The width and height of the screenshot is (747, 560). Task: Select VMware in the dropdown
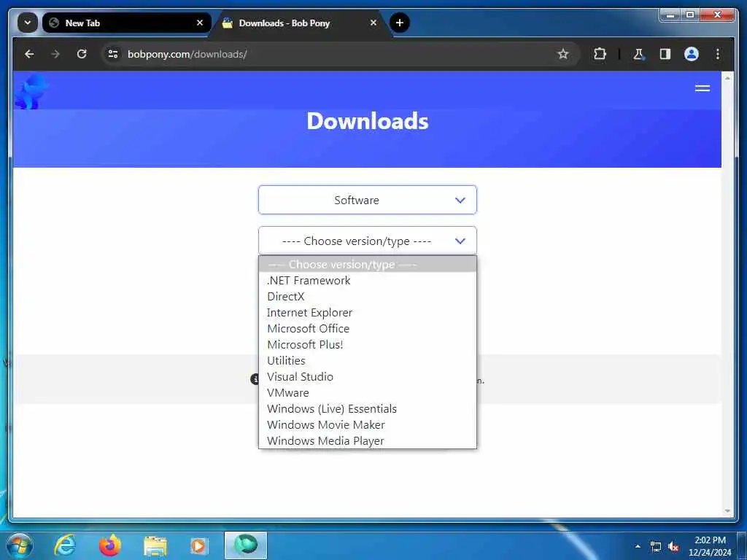point(368,393)
